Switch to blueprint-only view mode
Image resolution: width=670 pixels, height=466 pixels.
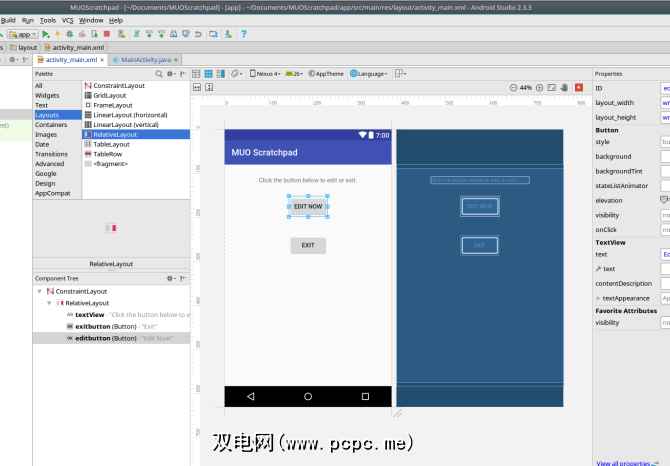tap(209, 73)
